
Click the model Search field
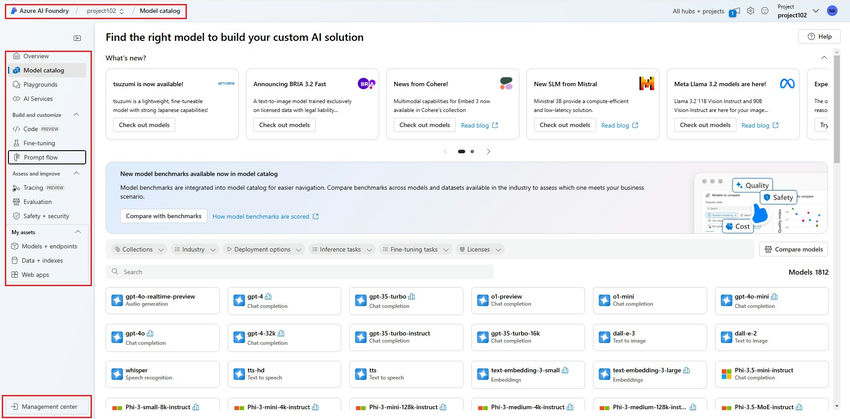pyautogui.click(x=300, y=272)
